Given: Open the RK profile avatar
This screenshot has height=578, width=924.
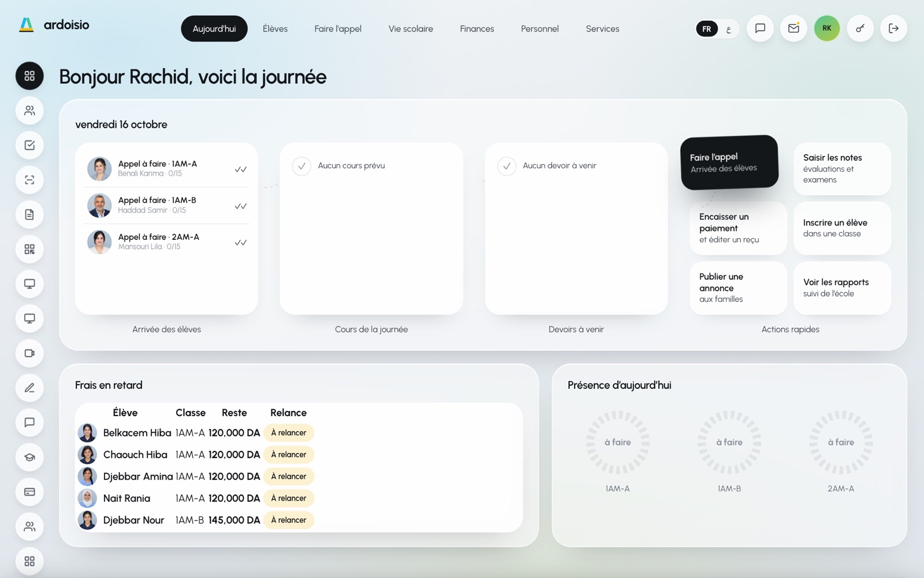Looking at the screenshot, I should click(827, 28).
